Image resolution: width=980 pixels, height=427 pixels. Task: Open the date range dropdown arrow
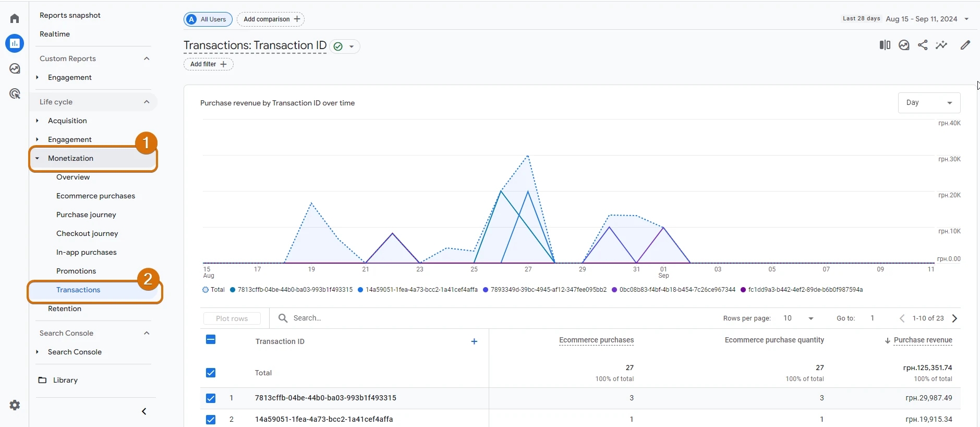coord(966,19)
